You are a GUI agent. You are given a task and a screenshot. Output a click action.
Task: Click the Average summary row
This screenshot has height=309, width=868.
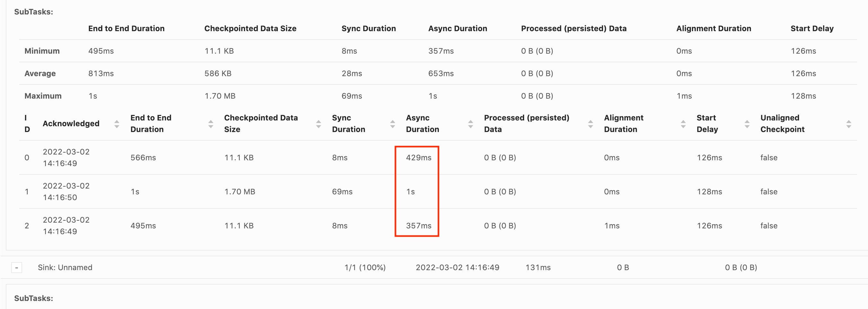(x=40, y=73)
